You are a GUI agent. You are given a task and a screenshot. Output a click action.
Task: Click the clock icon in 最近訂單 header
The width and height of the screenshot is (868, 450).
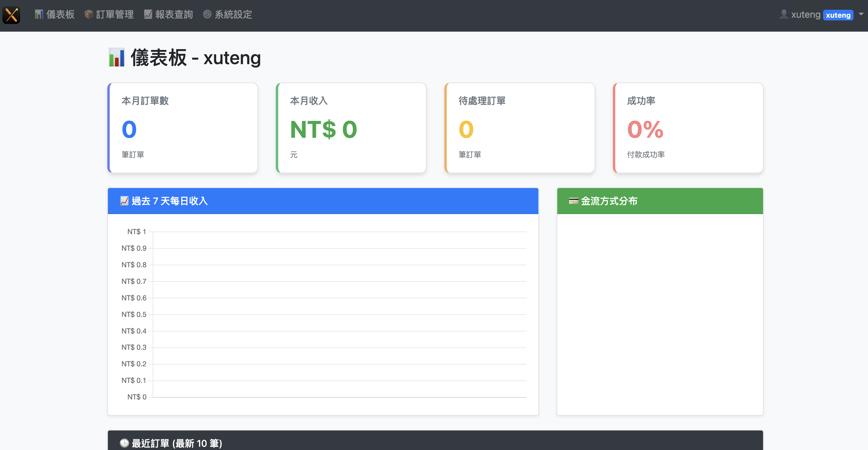124,443
